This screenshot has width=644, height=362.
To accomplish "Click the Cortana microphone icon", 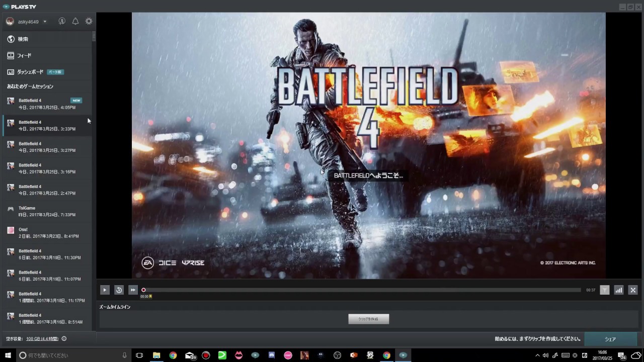I will 124,355.
